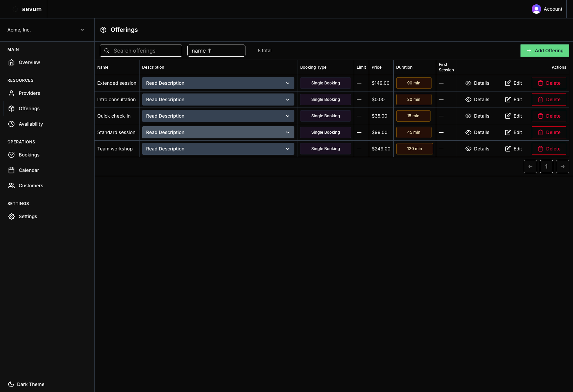This screenshot has height=392, width=573.
Task: Edit the Intro consultation offering
Action: (514, 100)
